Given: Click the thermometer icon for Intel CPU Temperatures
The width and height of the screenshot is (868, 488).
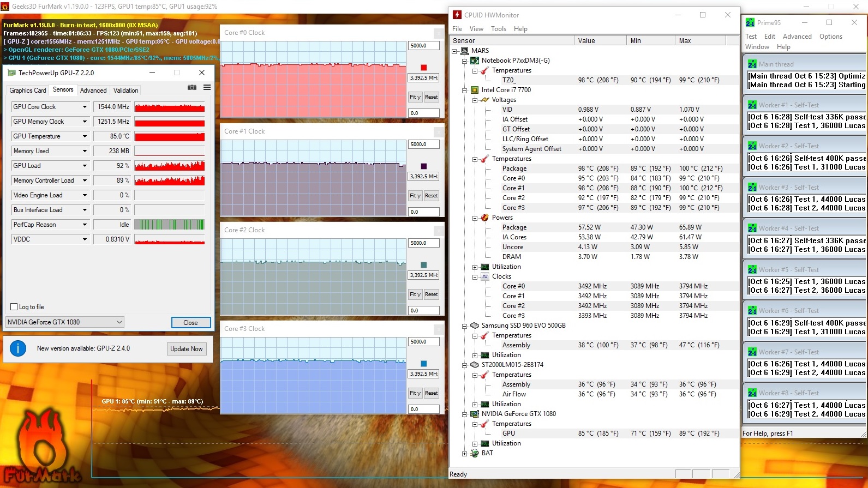Looking at the screenshot, I should [x=485, y=159].
